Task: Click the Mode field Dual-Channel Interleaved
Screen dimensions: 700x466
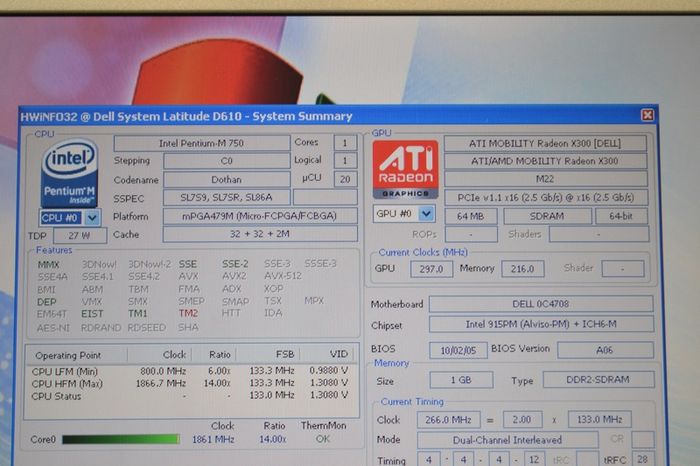Action: click(508, 440)
